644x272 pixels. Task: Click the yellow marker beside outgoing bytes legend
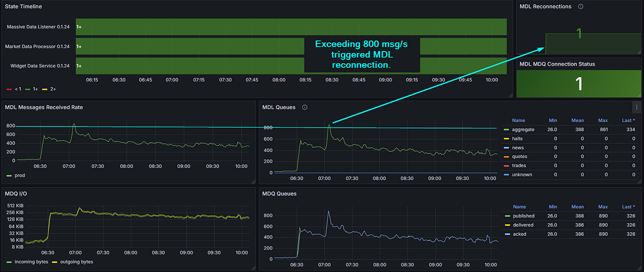[x=54, y=262]
